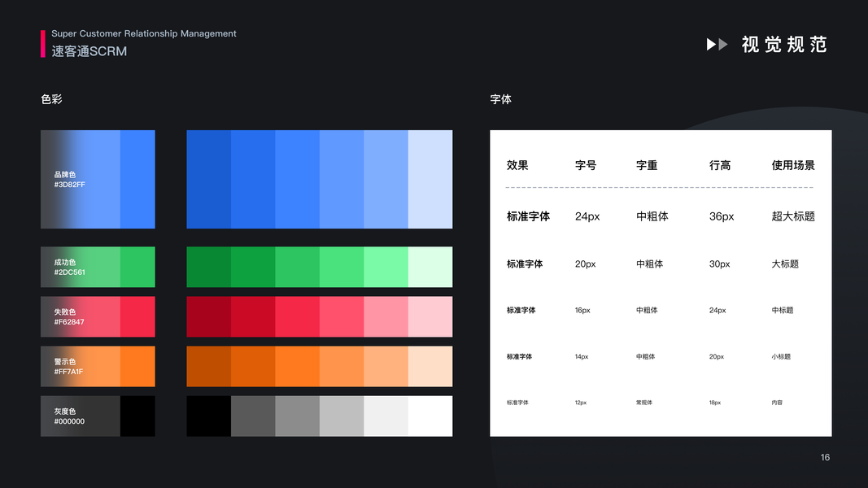Choose the palest mint swatch in the green palette
The height and width of the screenshot is (488, 868).
point(430,267)
